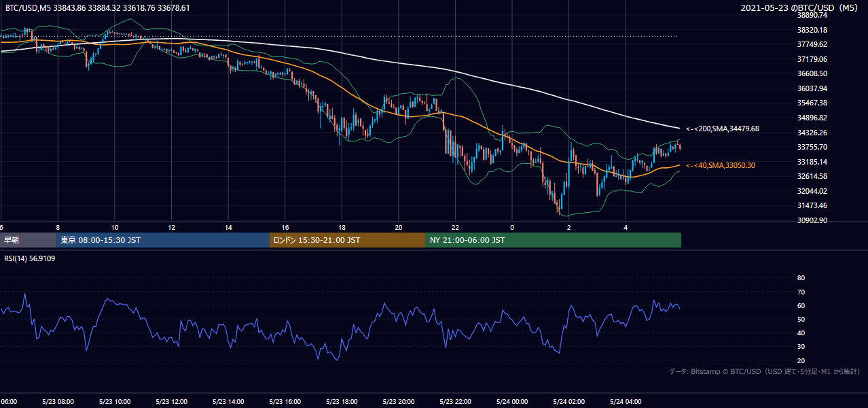Click hour tick 2 under the price chart
This screenshot has height=408, width=868.
point(568,228)
